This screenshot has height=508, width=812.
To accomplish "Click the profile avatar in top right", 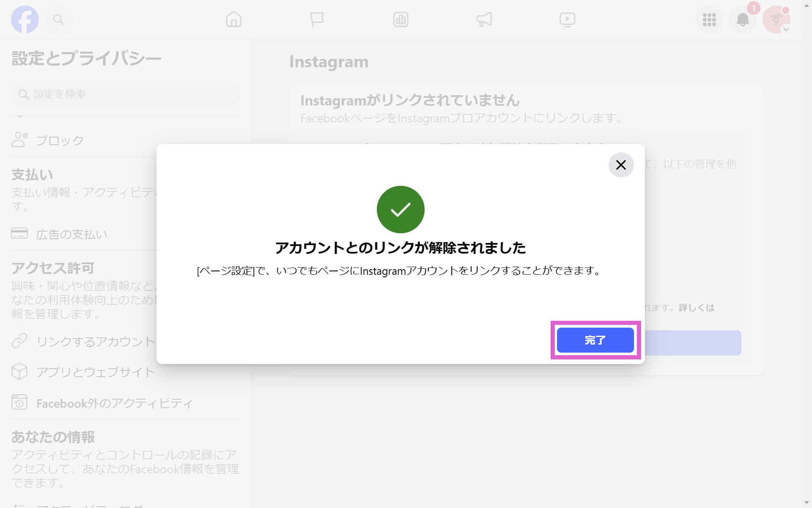I will 776,19.
